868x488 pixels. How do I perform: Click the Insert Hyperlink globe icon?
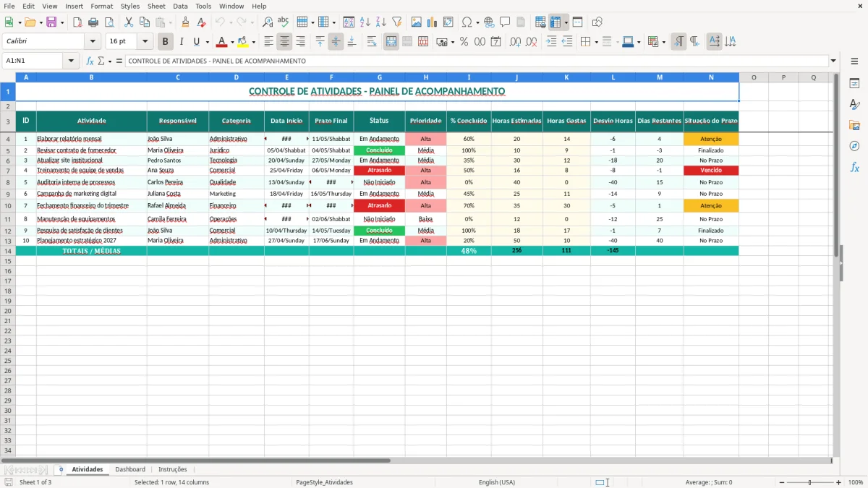(x=489, y=22)
